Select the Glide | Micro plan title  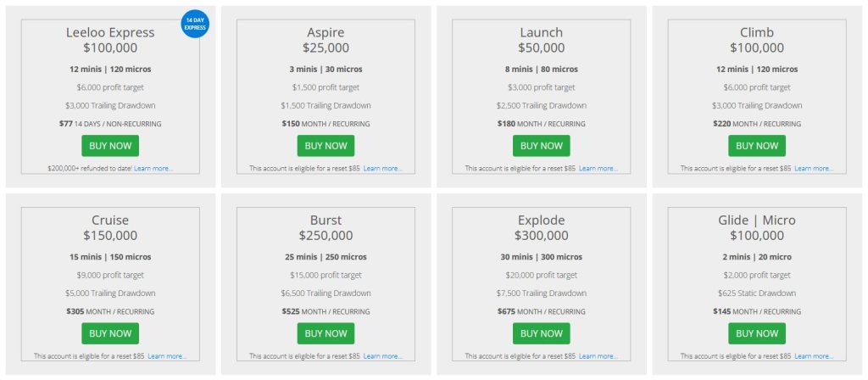757,220
